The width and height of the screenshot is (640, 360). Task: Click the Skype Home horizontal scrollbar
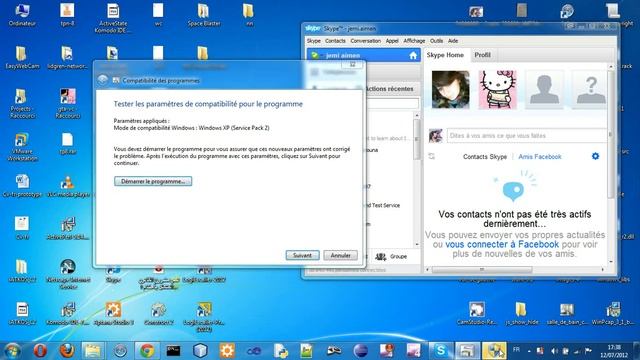point(482,270)
